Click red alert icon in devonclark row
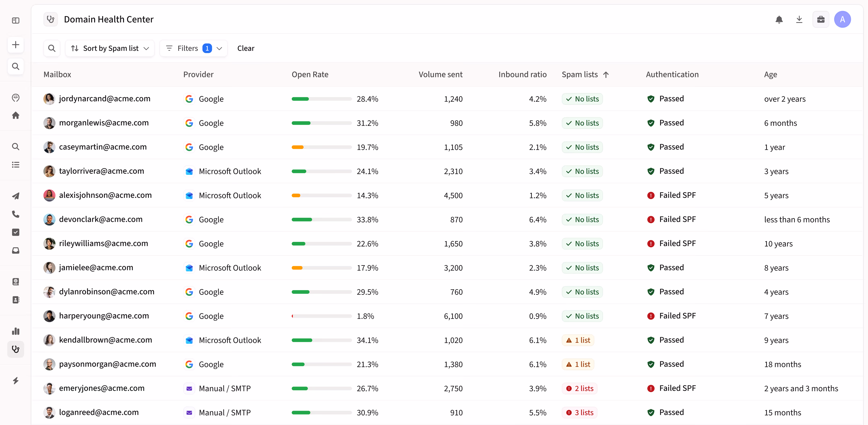Screen dimensions: 868x425 click(651, 220)
